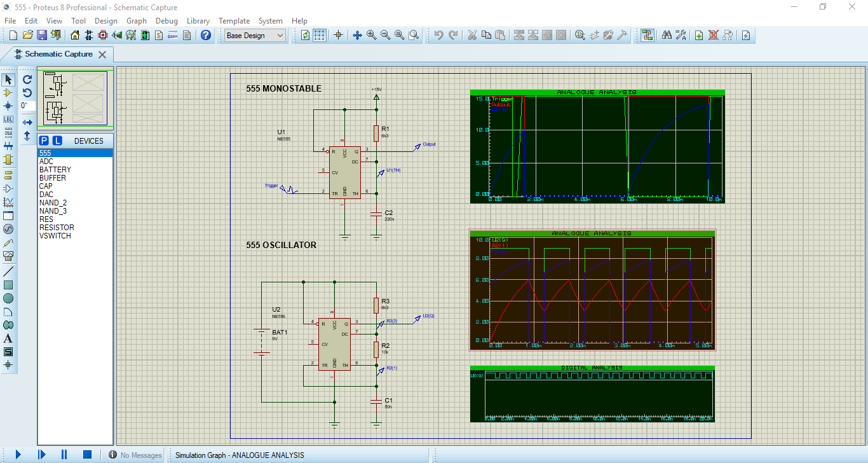Toggle the horizontal mirror (X-flip) button
868x463 pixels.
27,122
